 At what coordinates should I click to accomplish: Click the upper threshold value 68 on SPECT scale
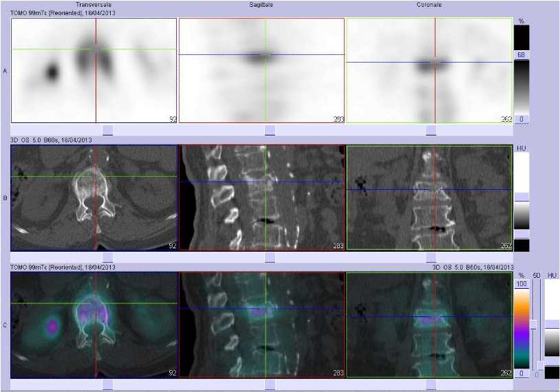pyautogui.click(x=521, y=54)
